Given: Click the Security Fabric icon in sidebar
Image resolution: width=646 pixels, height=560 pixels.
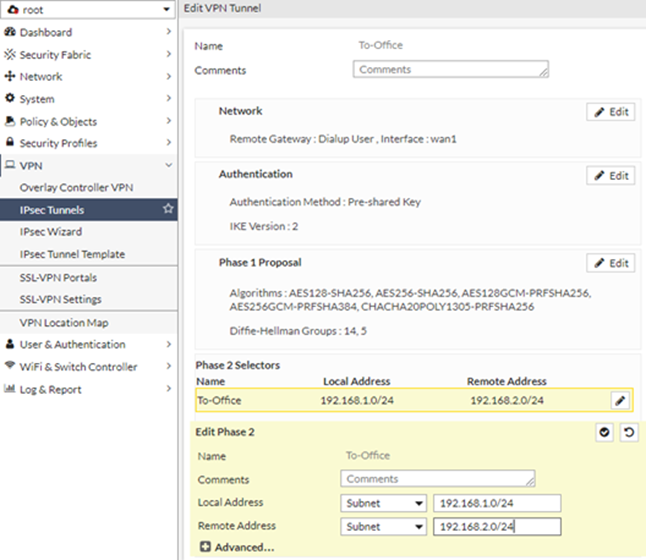Looking at the screenshot, I should point(10,55).
